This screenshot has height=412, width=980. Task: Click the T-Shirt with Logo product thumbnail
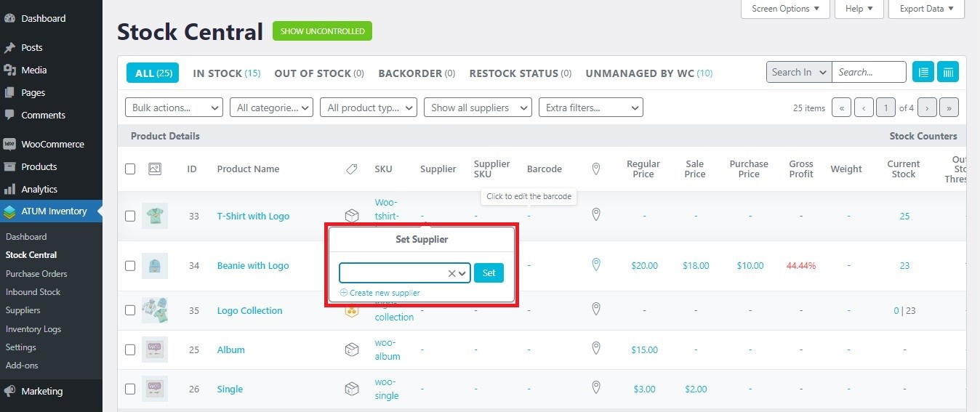(155, 216)
